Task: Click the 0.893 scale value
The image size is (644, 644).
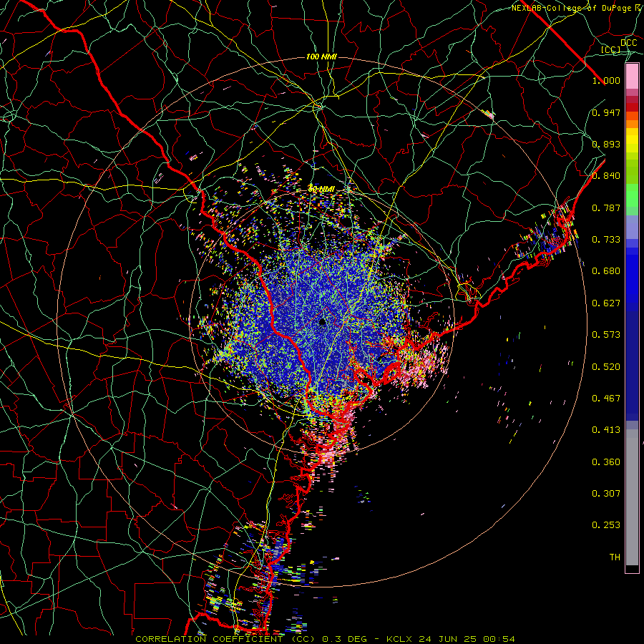Action: pos(606,144)
